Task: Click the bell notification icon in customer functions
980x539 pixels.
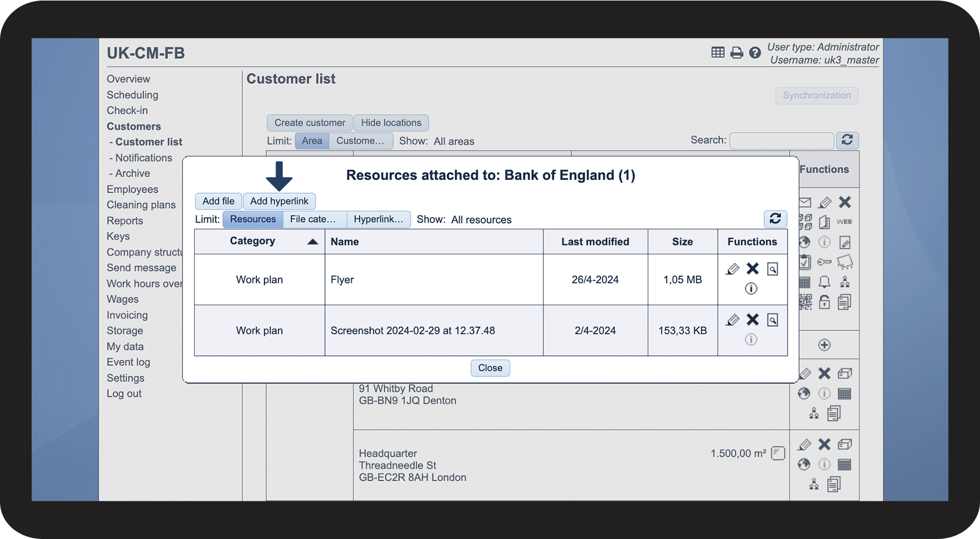Action: (x=825, y=282)
